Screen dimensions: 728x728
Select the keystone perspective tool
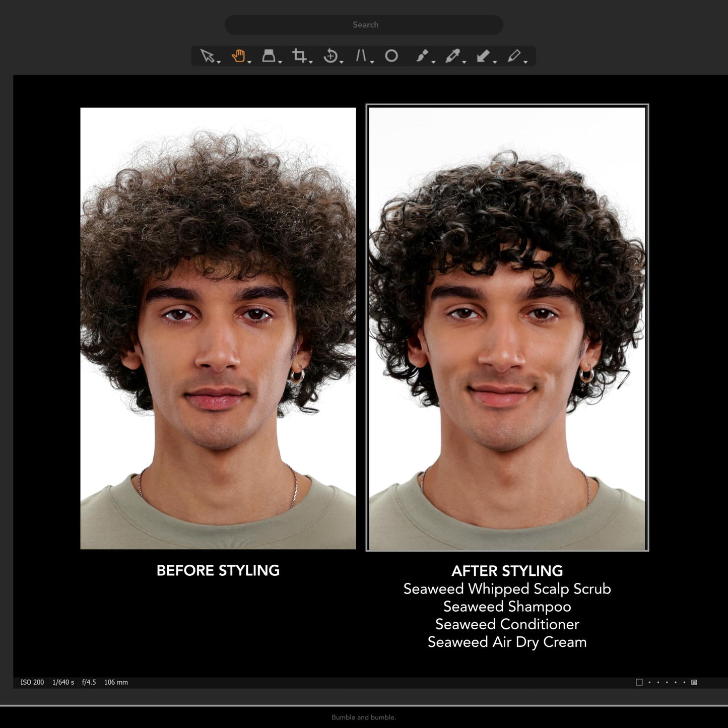pos(269,56)
